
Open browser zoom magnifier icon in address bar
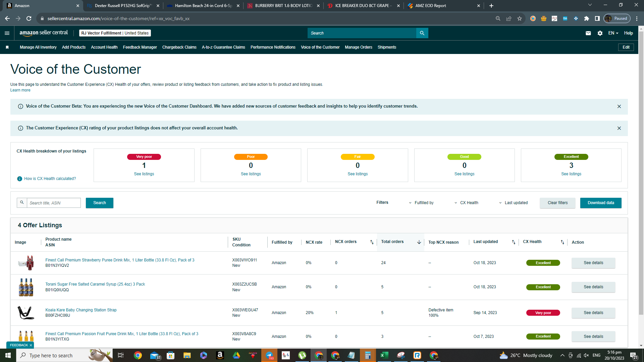498,18
